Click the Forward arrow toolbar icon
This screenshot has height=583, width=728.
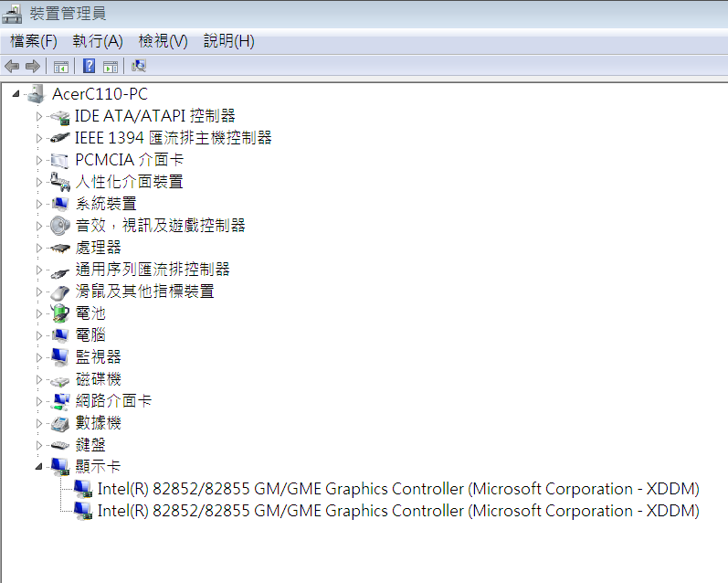click(33, 67)
